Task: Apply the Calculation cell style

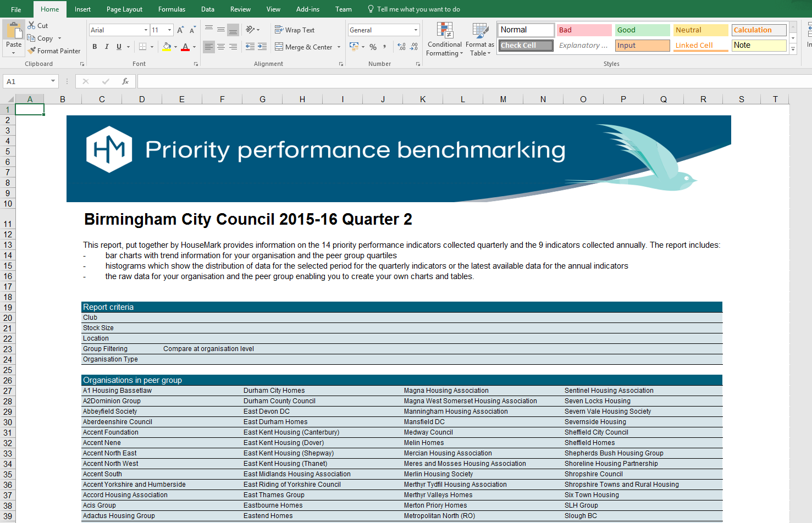Action: click(x=759, y=30)
